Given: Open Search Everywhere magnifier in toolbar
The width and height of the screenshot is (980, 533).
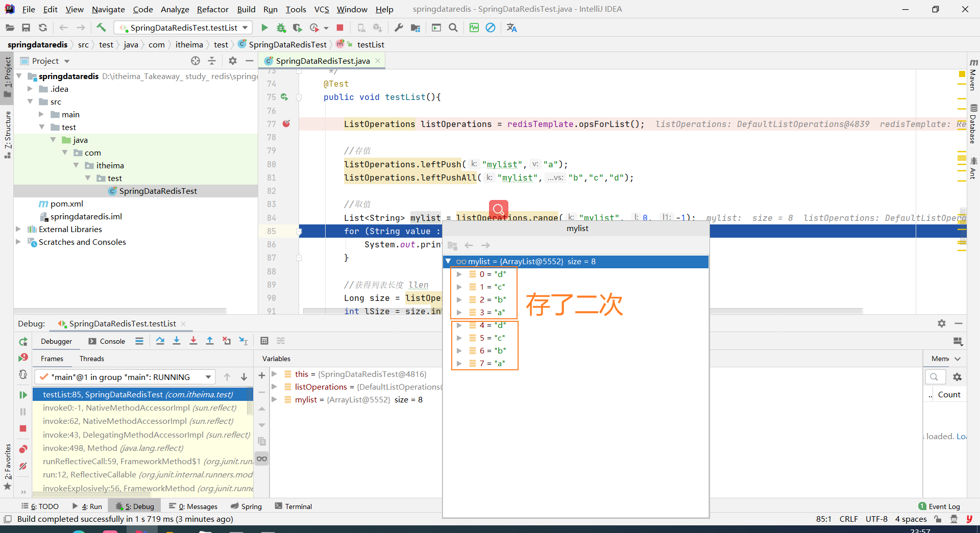Looking at the screenshot, I should point(453,28).
